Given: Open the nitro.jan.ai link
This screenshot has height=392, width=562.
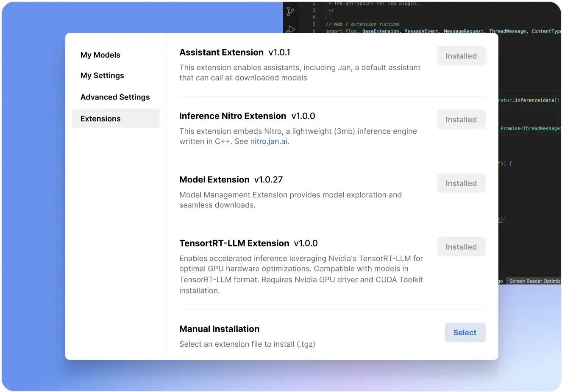Looking at the screenshot, I should tap(269, 141).
